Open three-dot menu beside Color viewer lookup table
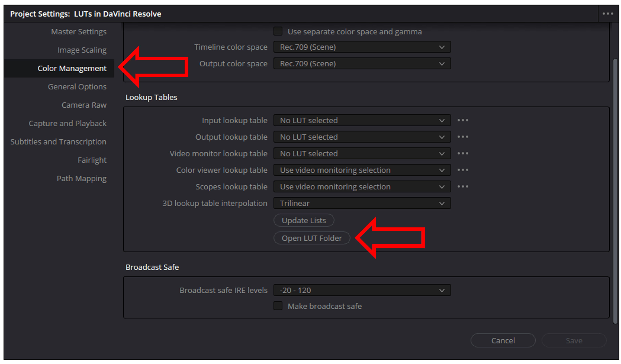Viewport: 621px width, 364px height. pyautogui.click(x=463, y=170)
